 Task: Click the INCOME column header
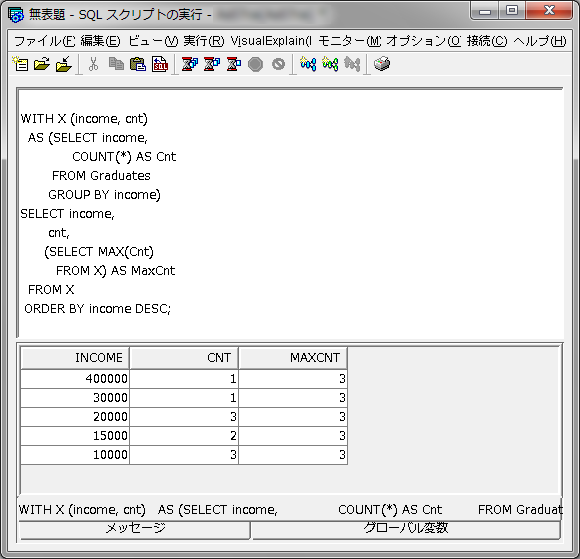(75, 358)
